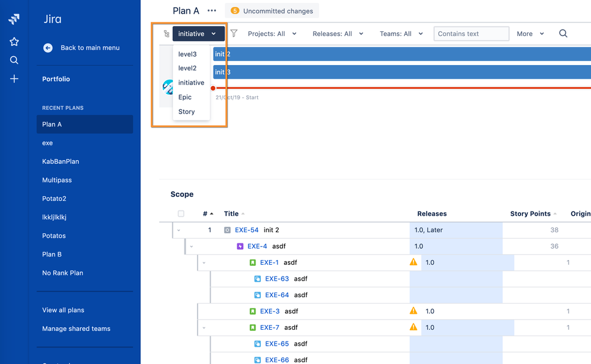Click the story icon beside EXE-7
The height and width of the screenshot is (364, 591).
click(253, 327)
